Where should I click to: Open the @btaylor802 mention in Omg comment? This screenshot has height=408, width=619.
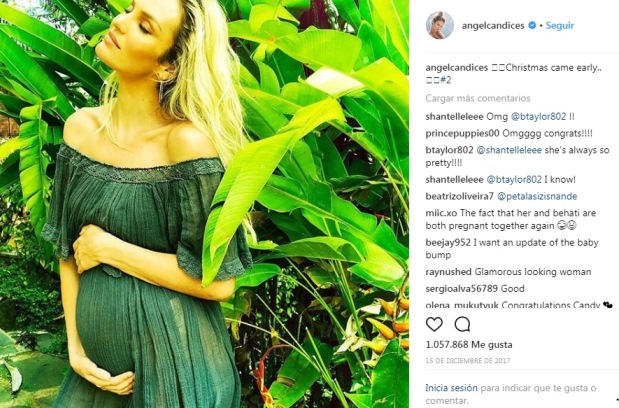[x=538, y=117]
